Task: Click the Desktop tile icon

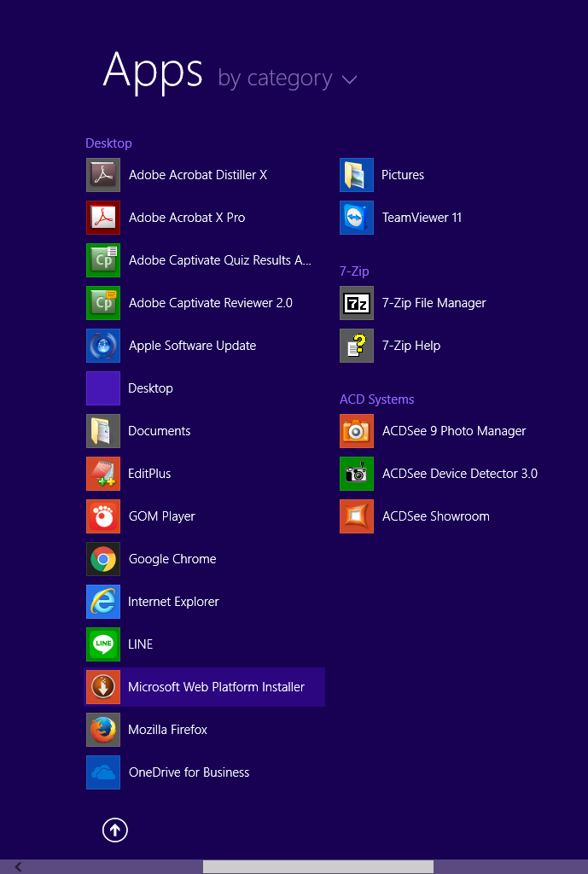Action: [x=103, y=388]
